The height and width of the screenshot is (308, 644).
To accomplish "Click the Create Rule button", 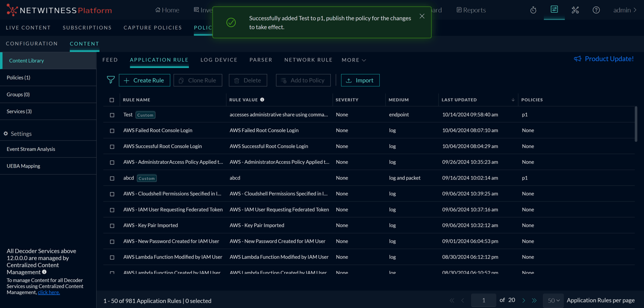I will (x=144, y=80).
